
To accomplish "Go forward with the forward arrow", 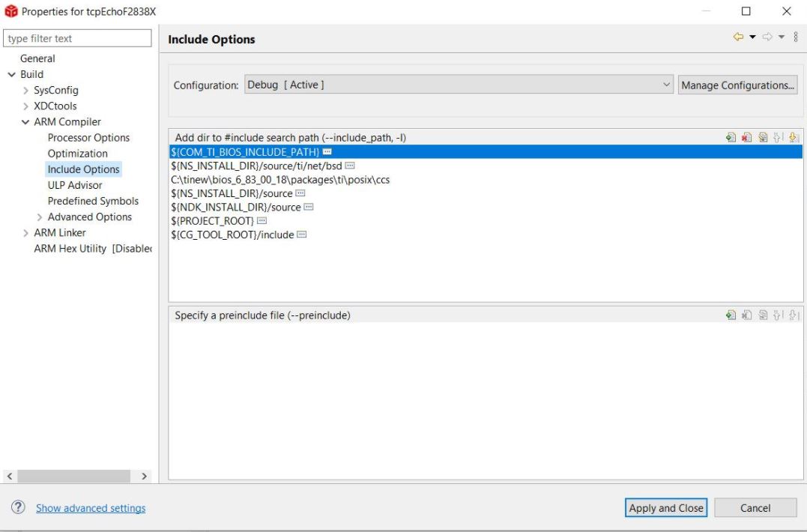I will tap(767, 37).
